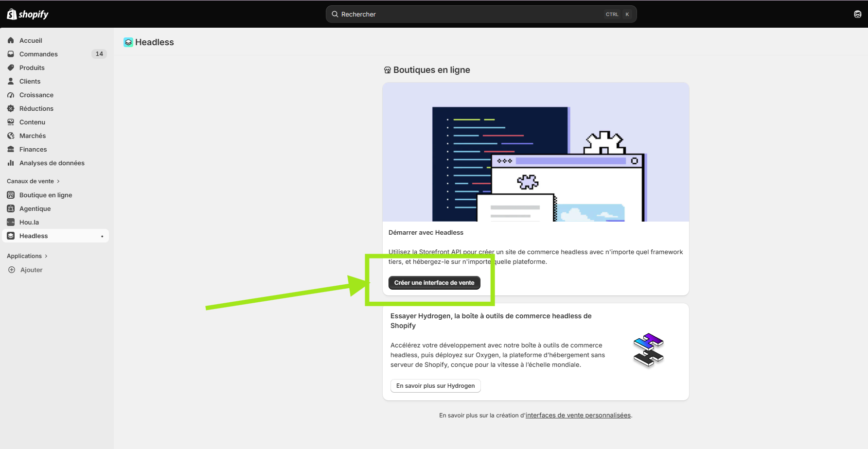This screenshot has height=449, width=868.
Task: Click Créer une interface de vente button
Action: click(434, 283)
